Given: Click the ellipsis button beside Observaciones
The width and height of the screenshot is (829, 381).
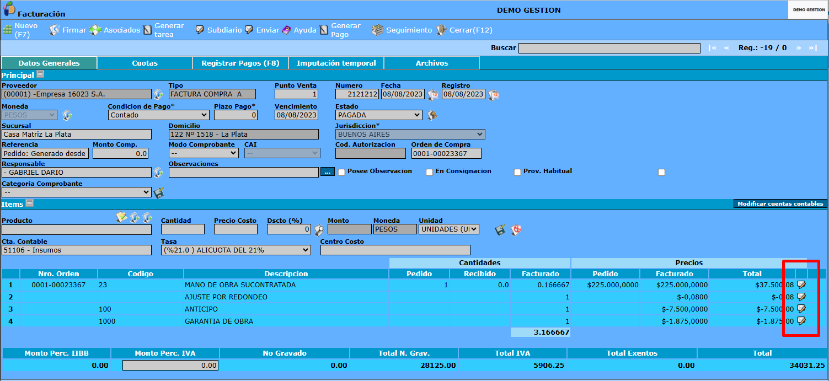Looking at the screenshot, I should [x=327, y=172].
